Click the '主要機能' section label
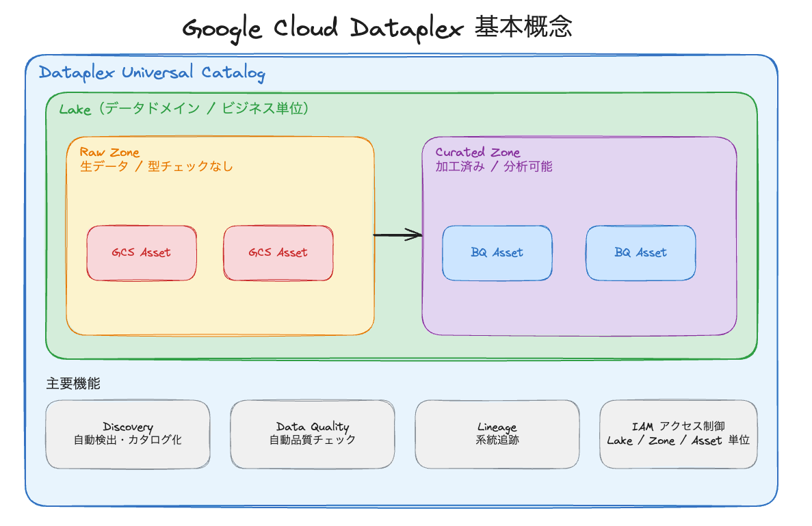 (73, 384)
